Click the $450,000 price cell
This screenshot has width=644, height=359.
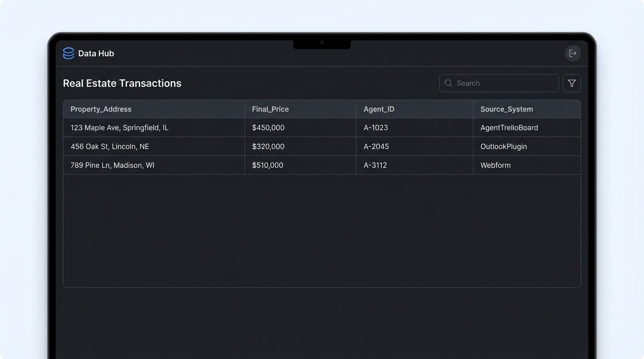click(x=268, y=128)
